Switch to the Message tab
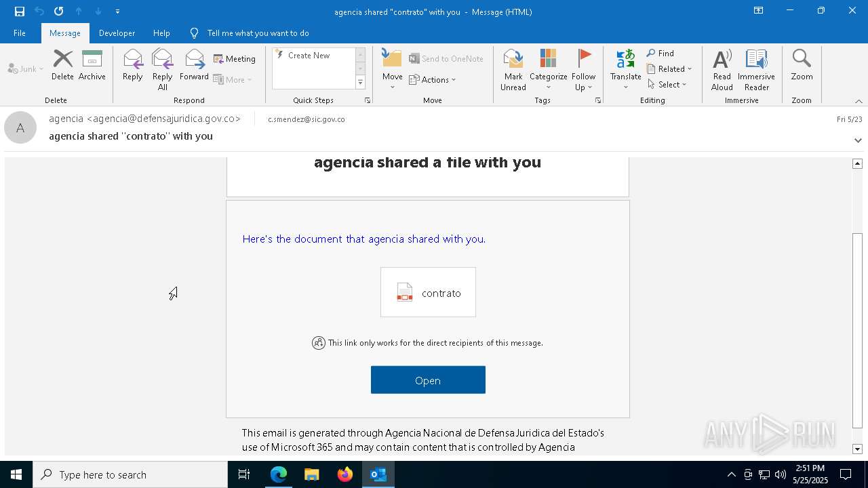The width and height of the screenshot is (868, 488). tap(65, 33)
